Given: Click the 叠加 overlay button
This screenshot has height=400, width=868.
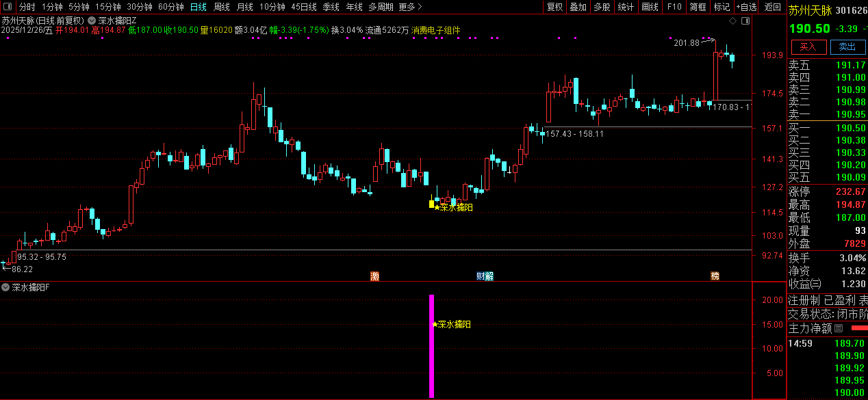Looking at the screenshot, I should [578, 7].
